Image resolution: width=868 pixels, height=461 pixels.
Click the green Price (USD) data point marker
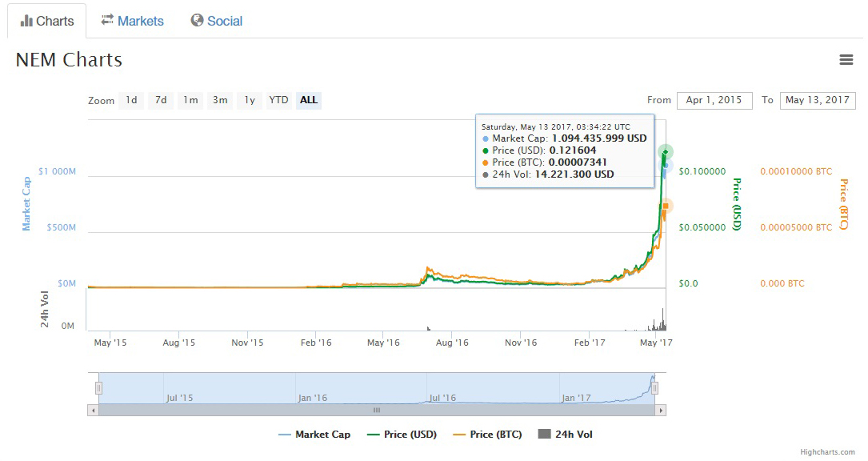click(666, 152)
